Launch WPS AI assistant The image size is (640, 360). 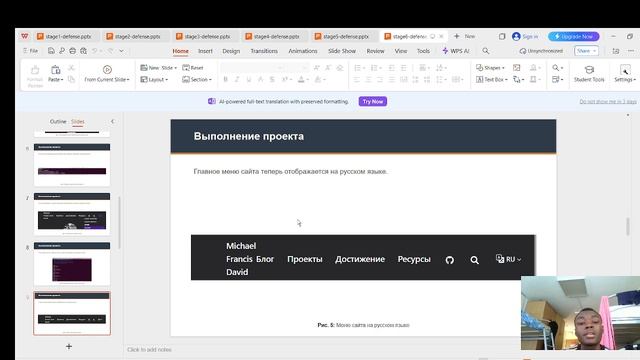[456, 51]
